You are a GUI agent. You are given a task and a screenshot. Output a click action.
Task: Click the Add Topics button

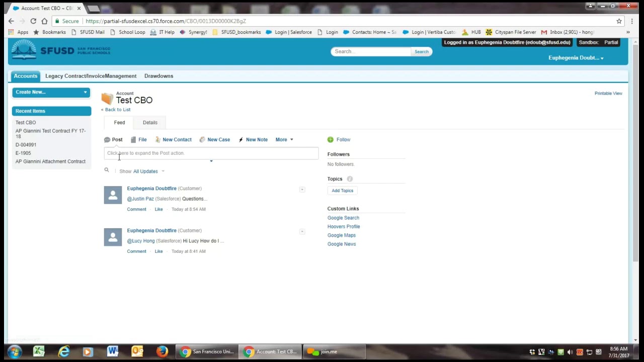point(342,191)
